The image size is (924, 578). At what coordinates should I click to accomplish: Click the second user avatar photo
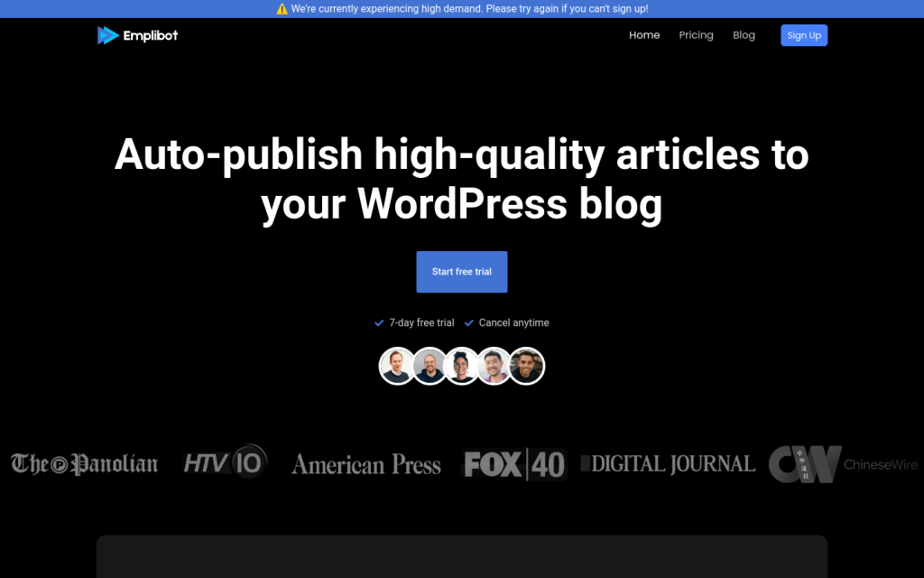[430, 366]
